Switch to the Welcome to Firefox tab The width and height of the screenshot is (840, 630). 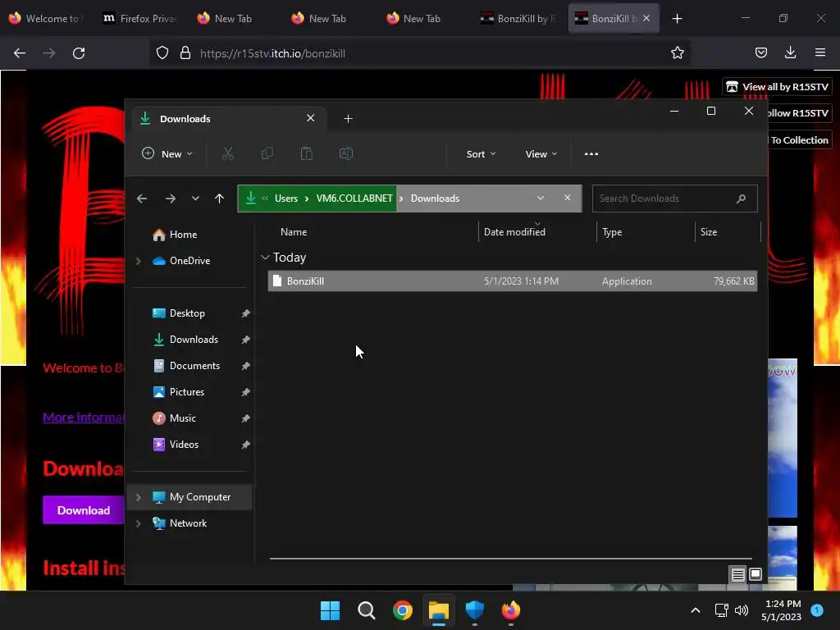pyautogui.click(x=45, y=19)
